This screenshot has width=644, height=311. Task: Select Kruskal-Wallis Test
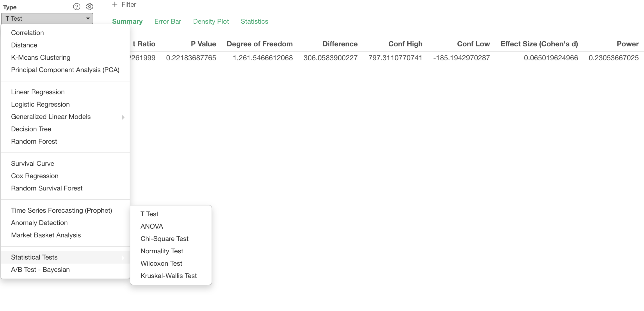click(x=171, y=276)
